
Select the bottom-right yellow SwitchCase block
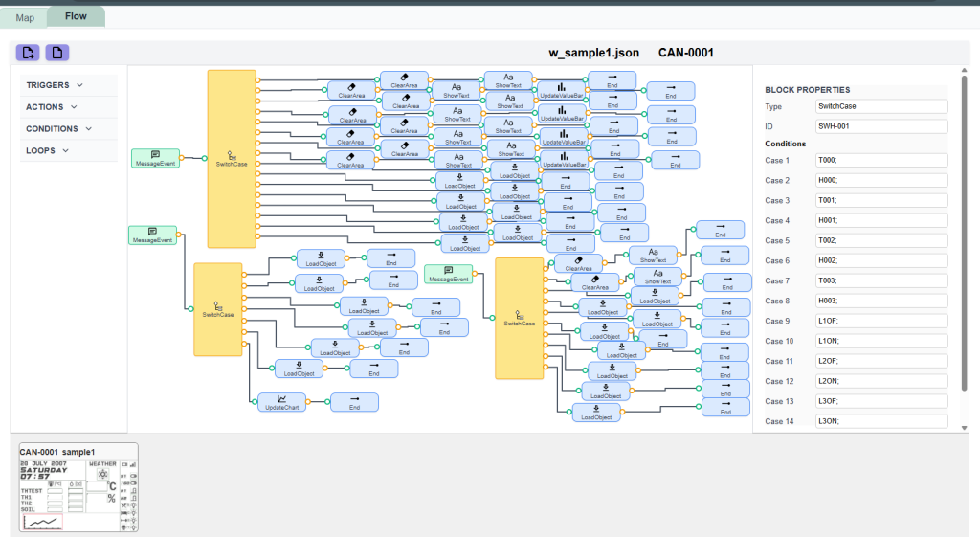520,318
